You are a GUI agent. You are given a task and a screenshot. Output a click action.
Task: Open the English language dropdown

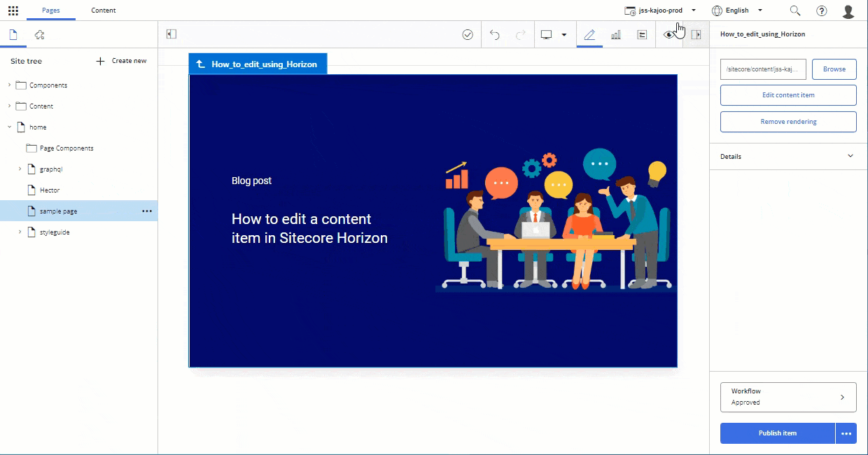click(737, 10)
